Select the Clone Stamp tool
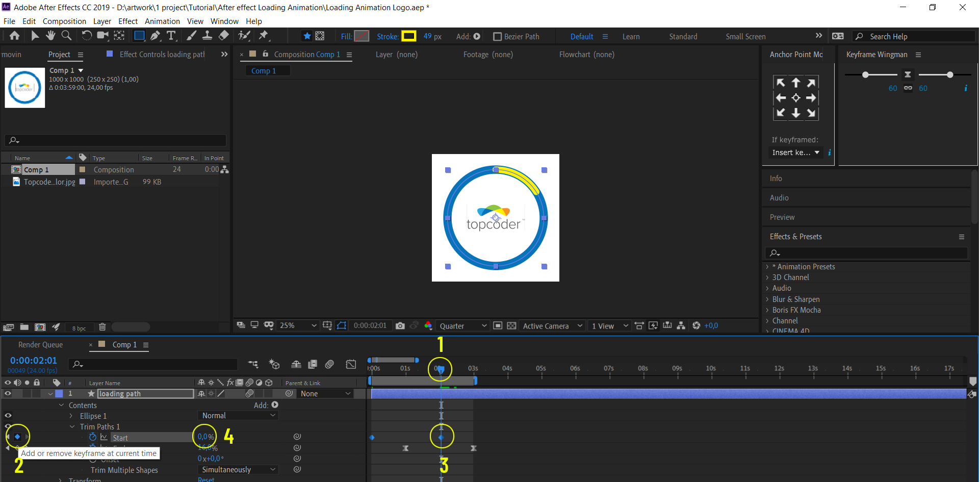Screen dimensions: 980x482 coord(208,36)
